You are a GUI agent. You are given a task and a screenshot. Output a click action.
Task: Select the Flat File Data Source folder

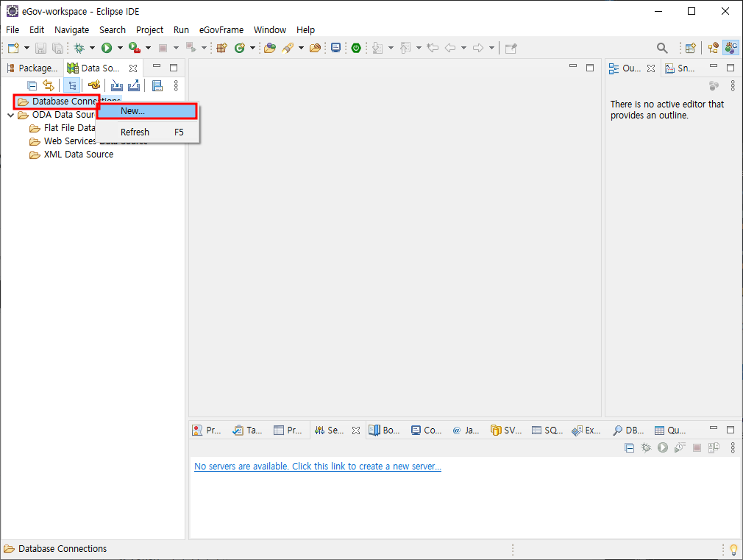pyautogui.click(x=63, y=128)
